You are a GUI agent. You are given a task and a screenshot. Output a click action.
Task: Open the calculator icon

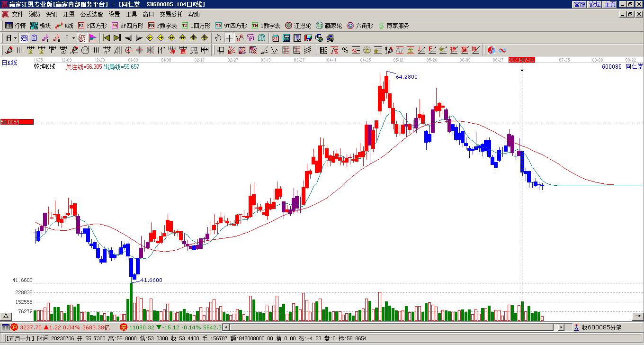[x=286, y=38]
